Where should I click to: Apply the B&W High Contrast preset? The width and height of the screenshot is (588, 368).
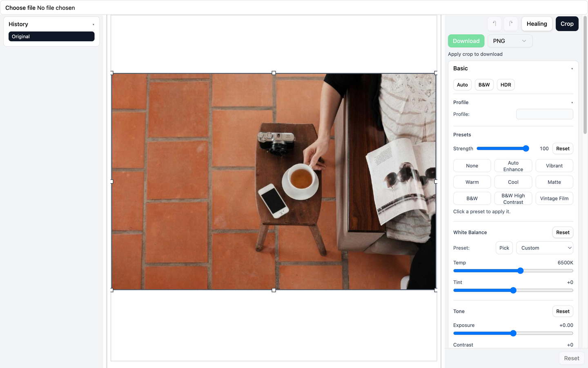(513, 198)
